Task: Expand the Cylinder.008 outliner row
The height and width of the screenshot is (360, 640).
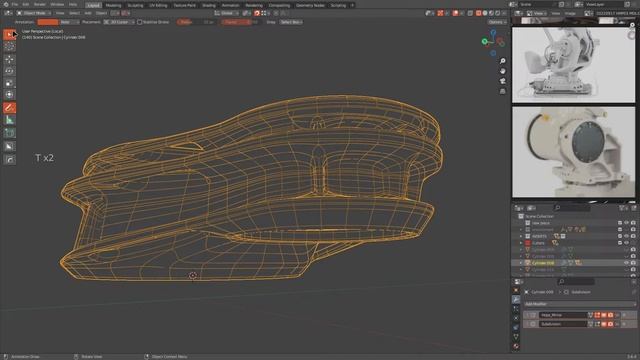Action: pyautogui.click(x=521, y=263)
